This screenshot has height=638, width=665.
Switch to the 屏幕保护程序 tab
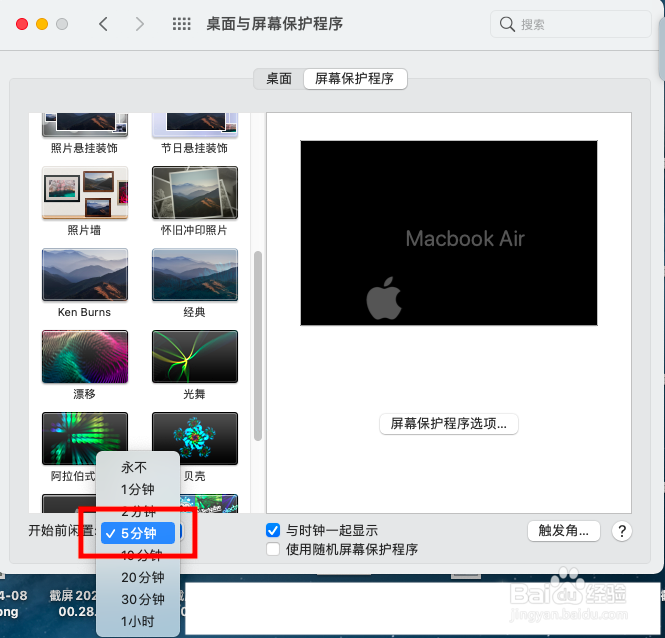tap(355, 79)
